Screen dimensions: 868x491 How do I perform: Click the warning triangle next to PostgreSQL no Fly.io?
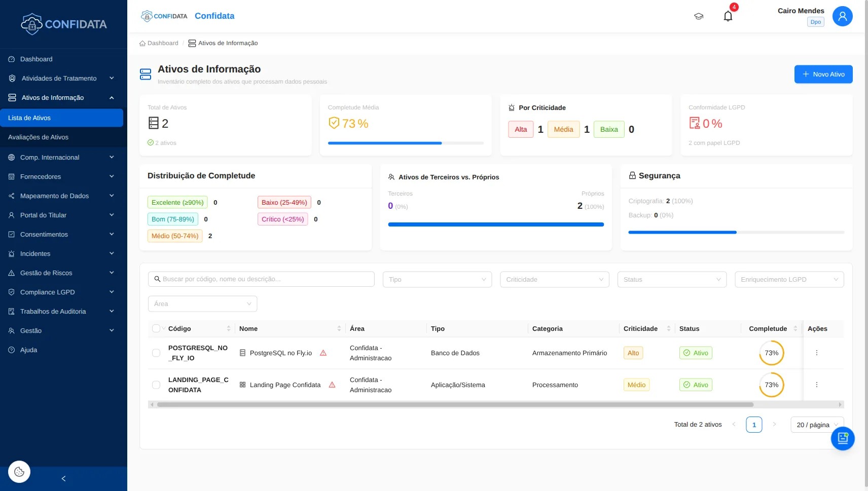323,353
